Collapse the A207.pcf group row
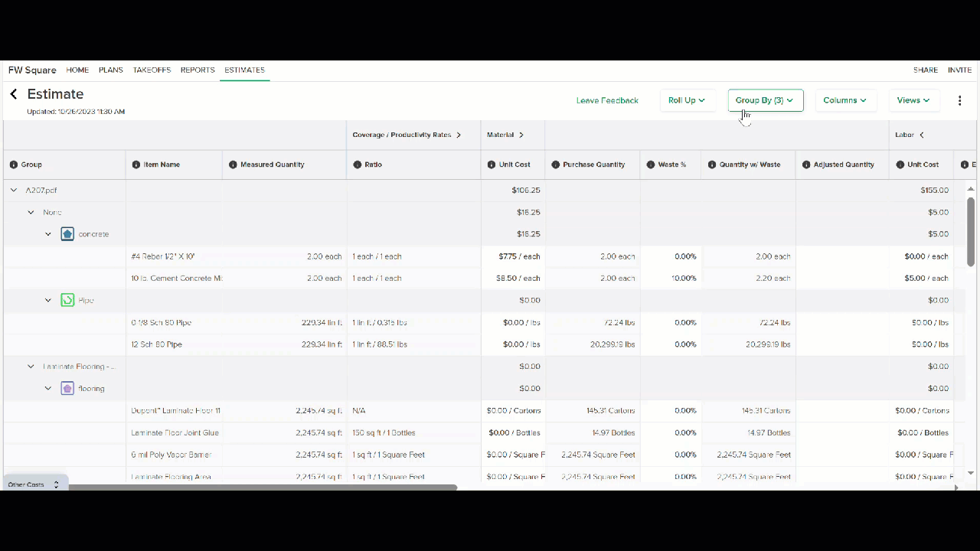This screenshot has height=551, width=980. tap(14, 190)
